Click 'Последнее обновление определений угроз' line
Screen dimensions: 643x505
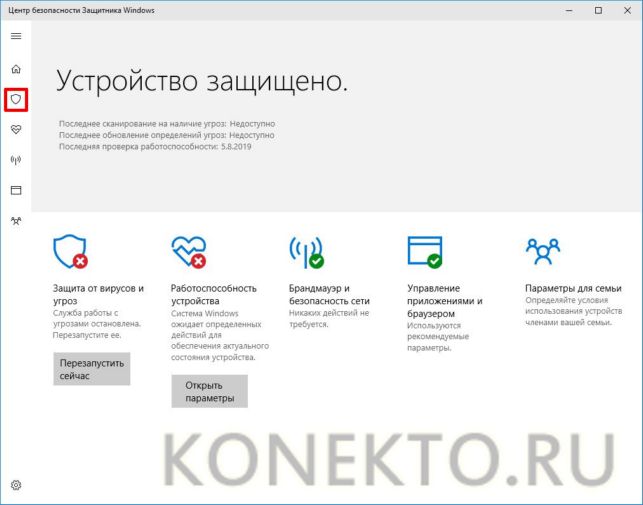pos(166,135)
